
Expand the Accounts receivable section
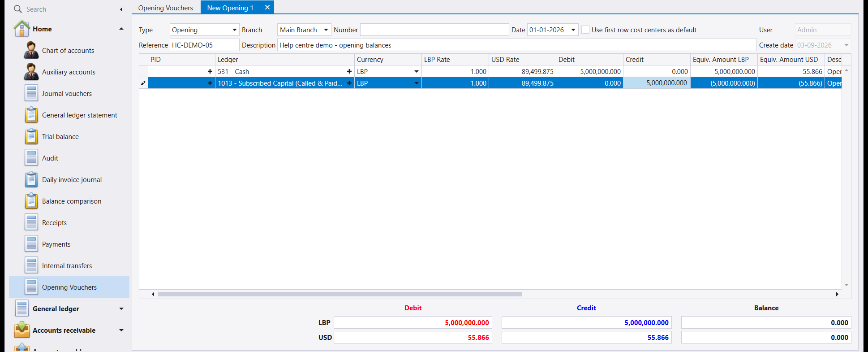tap(121, 330)
